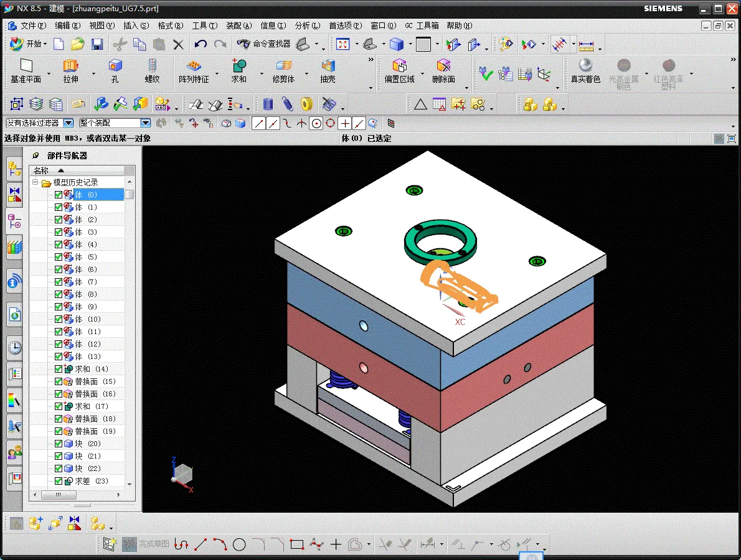The width and height of the screenshot is (741, 560).
Task: Open the 没有选择过滤器 selection filter dropdown
Action: [x=68, y=123]
